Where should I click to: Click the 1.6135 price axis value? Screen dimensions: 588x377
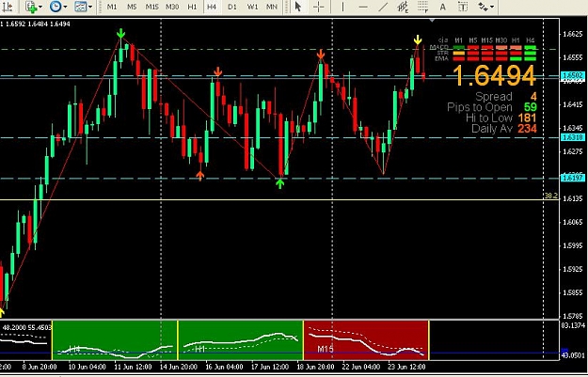[x=573, y=198]
